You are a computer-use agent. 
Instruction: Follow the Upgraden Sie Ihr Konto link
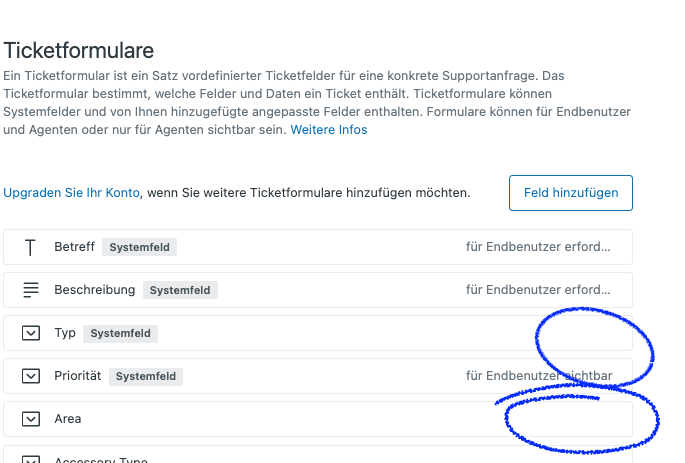point(72,192)
